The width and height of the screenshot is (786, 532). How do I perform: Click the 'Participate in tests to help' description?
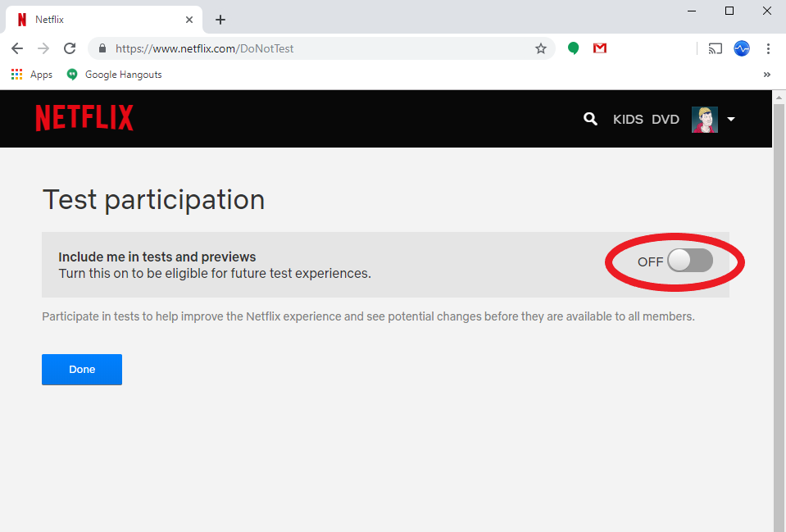[x=368, y=316]
